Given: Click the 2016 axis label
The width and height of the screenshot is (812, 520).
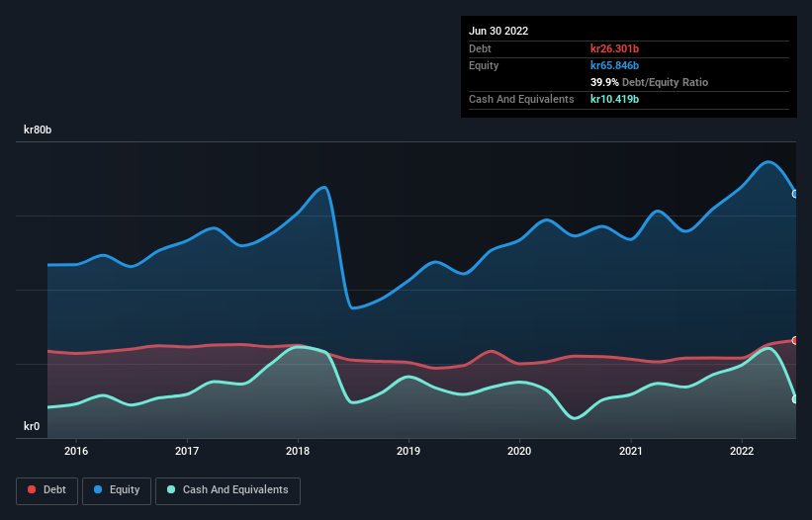Looking at the screenshot, I should tap(76, 451).
